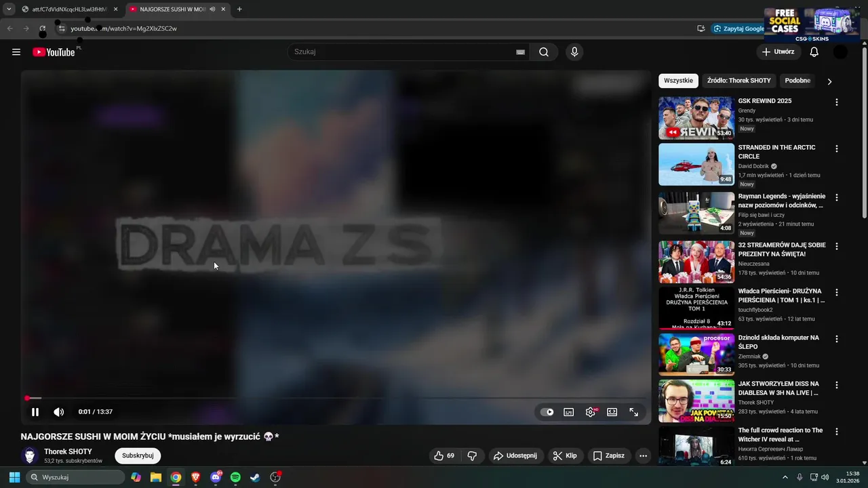Share the video via Udostępnij
This screenshot has width=868, height=488.
(x=515, y=455)
